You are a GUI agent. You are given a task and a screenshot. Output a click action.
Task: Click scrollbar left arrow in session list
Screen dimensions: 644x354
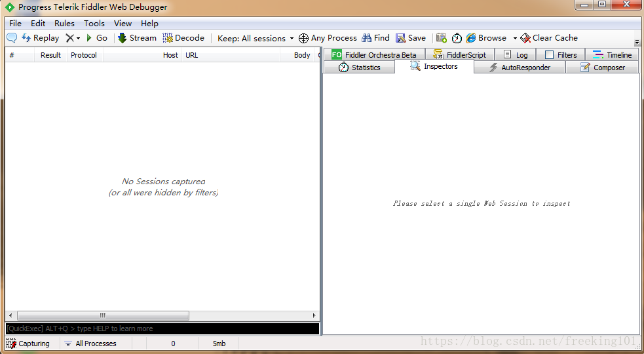pos(10,315)
